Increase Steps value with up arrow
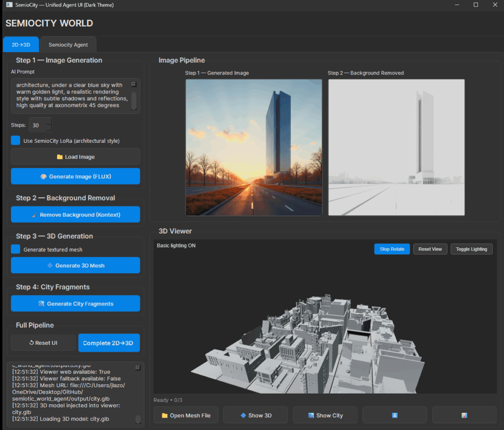Image resolution: width=504 pixels, height=430 pixels. click(x=48, y=122)
